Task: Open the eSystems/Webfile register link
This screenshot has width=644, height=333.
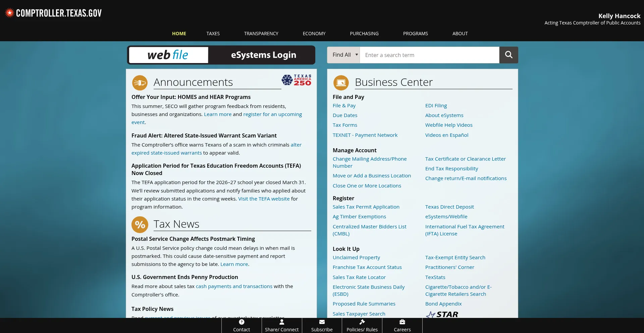Action: tap(446, 217)
